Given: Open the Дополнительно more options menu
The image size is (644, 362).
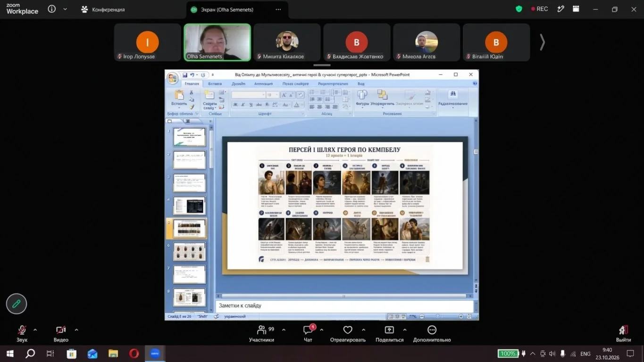Looking at the screenshot, I should (x=432, y=330).
